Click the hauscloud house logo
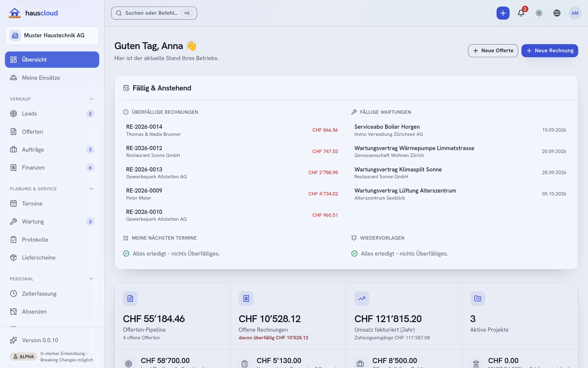 [15, 13]
